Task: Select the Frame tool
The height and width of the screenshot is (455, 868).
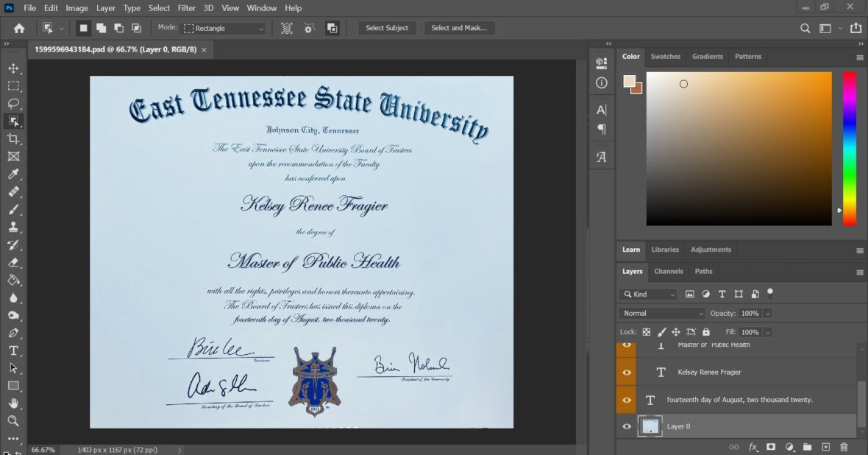Action: point(13,156)
